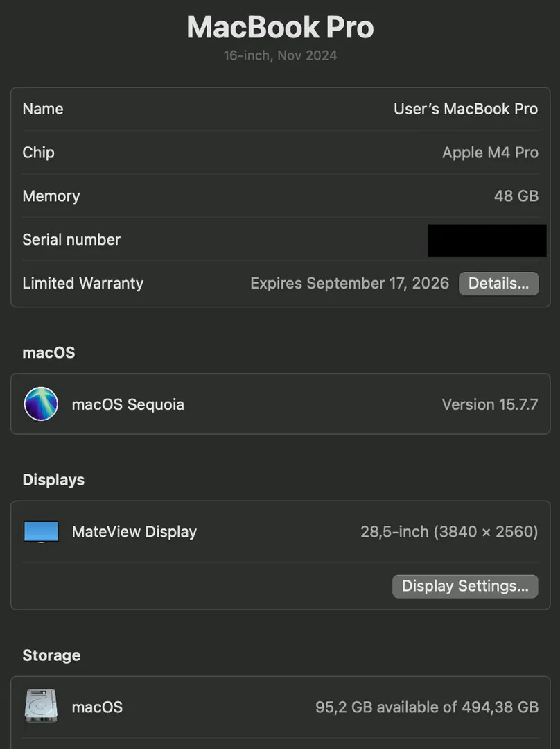Click the Apple M4 Pro chip value
This screenshot has height=749, width=560.
tap(490, 153)
